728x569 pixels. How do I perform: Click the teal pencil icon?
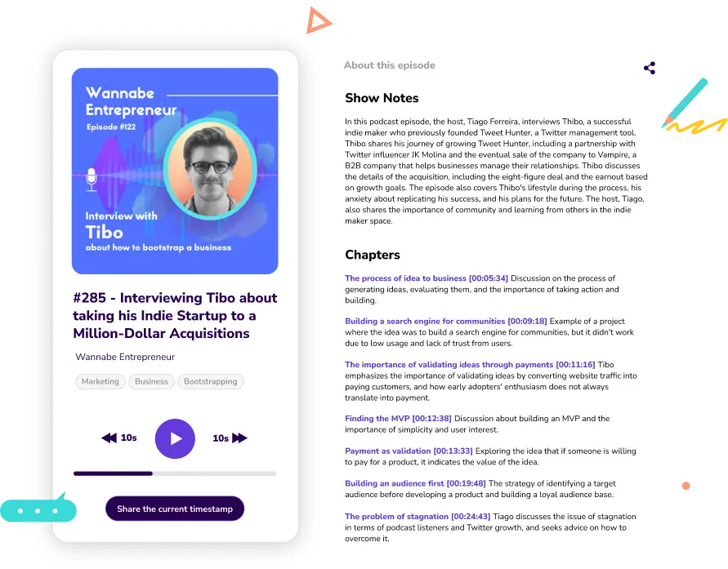[686, 103]
